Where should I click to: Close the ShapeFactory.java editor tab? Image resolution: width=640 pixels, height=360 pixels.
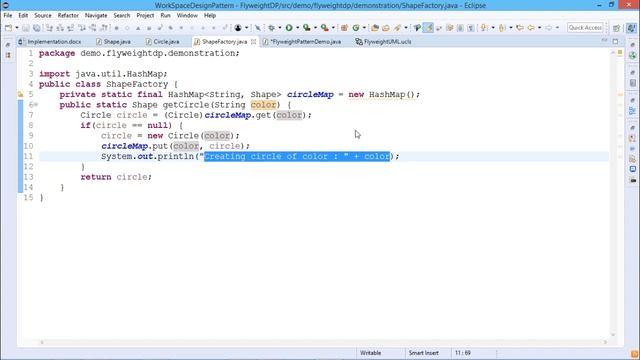[253, 42]
